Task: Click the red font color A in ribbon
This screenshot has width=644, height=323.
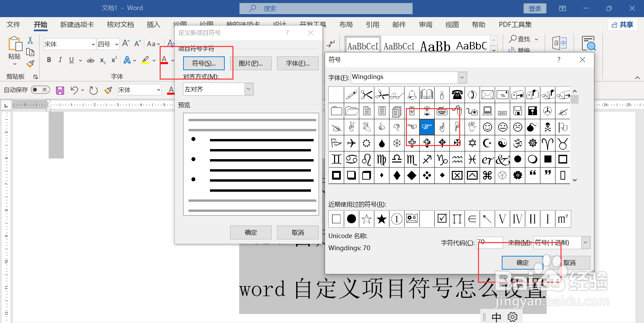Action: 164,60
